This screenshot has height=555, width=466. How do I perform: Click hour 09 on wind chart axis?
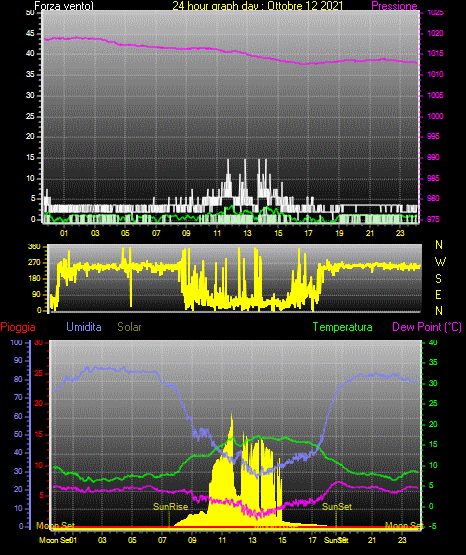pos(186,233)
